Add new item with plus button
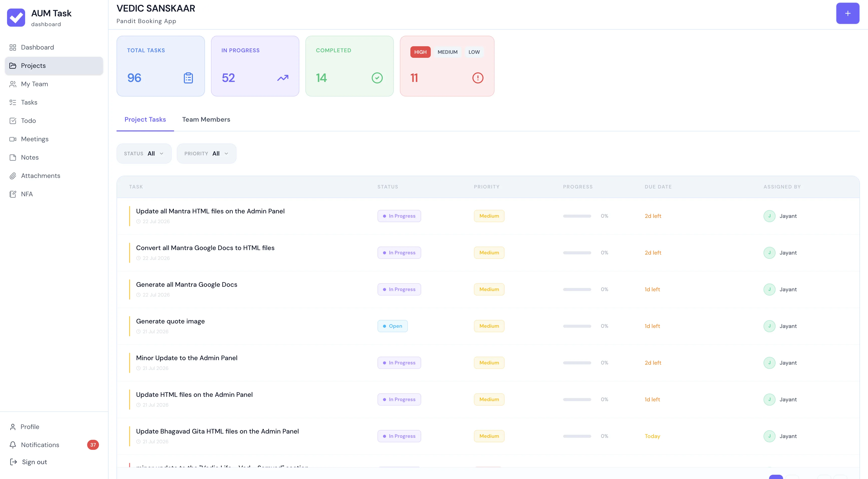 [848, 14]
